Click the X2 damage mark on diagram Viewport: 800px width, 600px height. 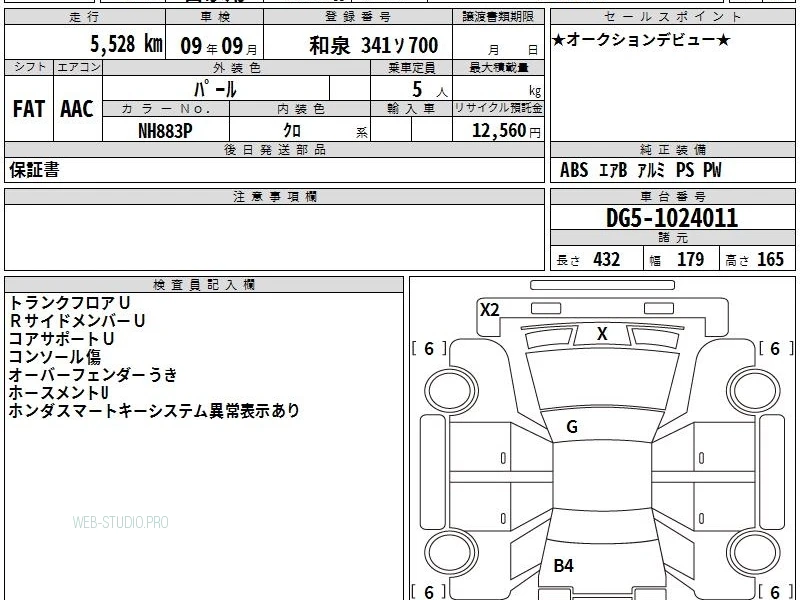(490, 309)
